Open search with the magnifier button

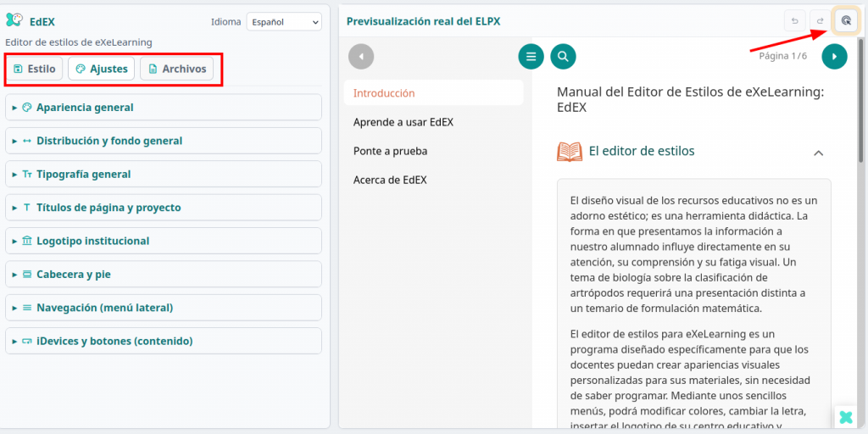tap(563, 57)
